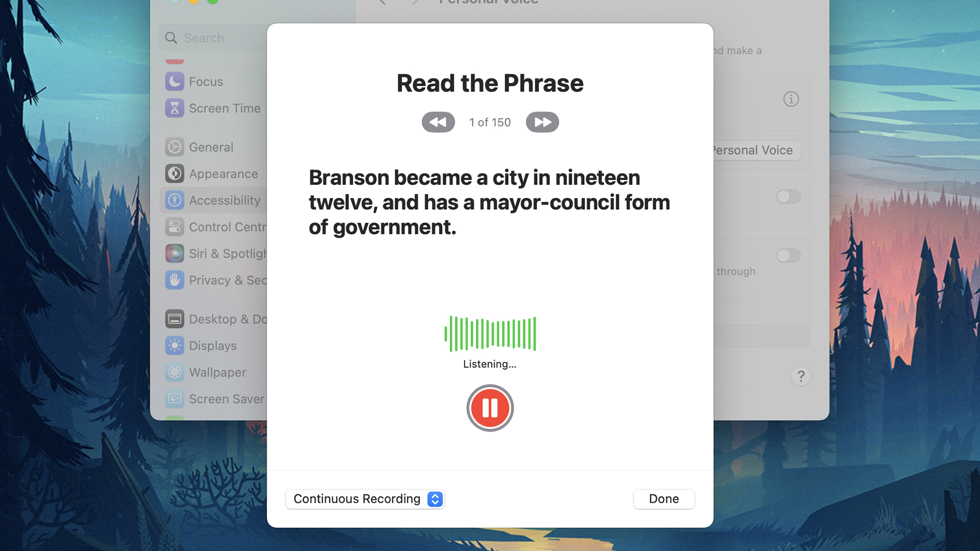Image resolution: width=980 pixels, height=551 pixels.
Task: Click the fast-forward/next phrase button
Action: tap(542, 122)
